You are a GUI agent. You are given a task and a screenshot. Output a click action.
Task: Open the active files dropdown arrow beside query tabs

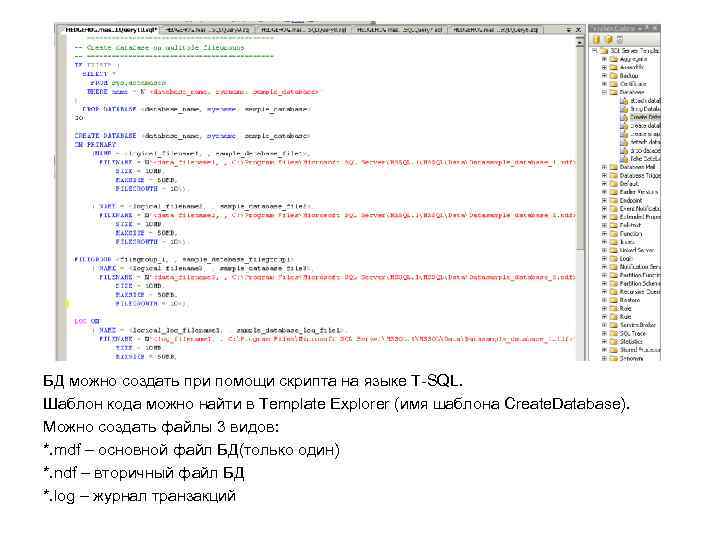(568, 30)
